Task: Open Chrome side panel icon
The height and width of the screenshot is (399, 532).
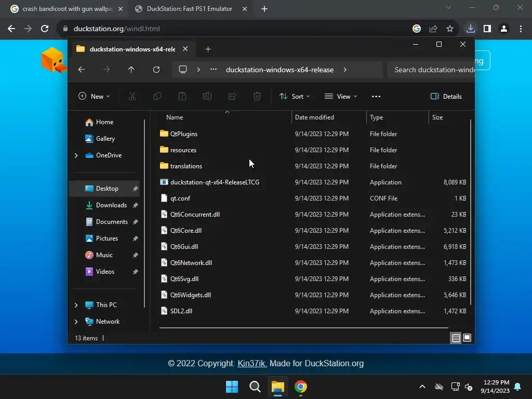Action: click(487, 29)
